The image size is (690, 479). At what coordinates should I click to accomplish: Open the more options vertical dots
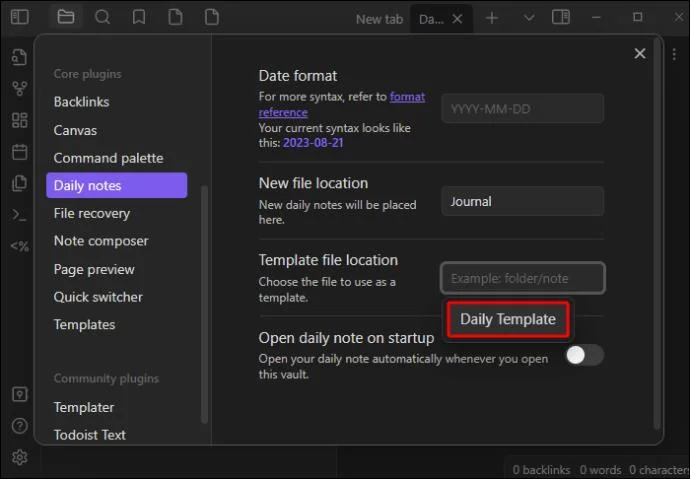pos(674,54)
